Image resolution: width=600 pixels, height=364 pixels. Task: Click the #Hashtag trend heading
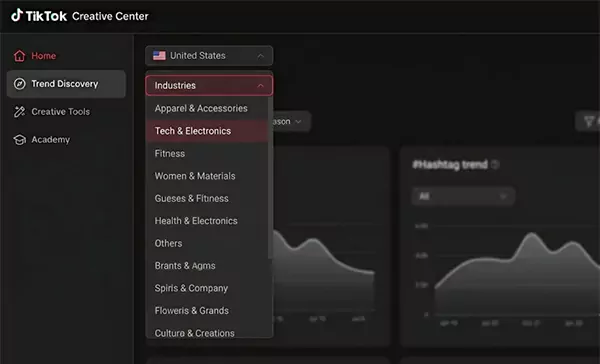coord(450,165)
